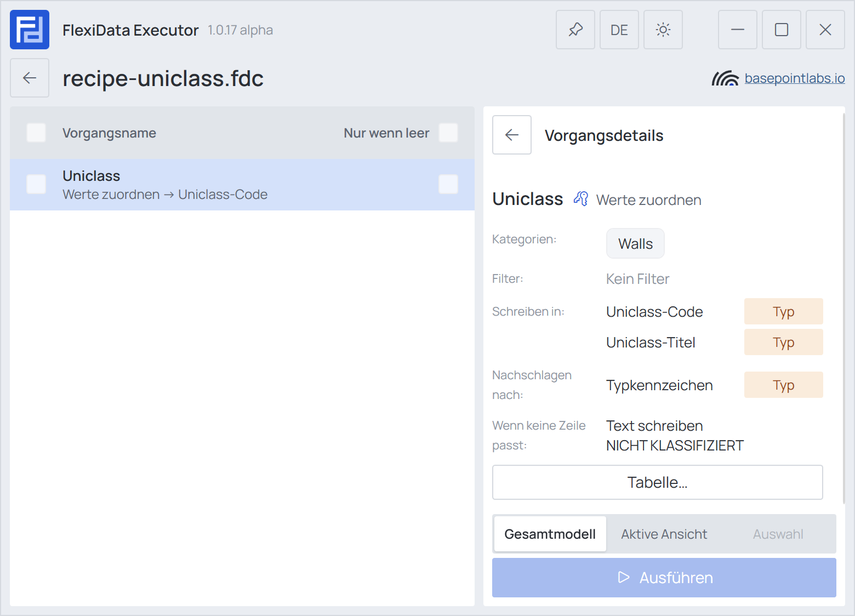The height and width of the screenshot is (616, 855).
Task: Select the Uniclass operation row title
Action: [92, 176]
